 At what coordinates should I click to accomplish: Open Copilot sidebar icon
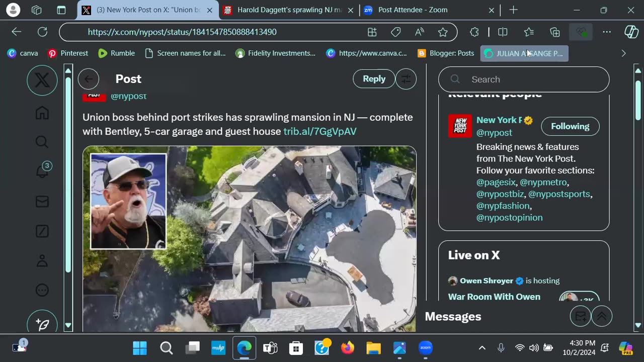tap(631, 32)
